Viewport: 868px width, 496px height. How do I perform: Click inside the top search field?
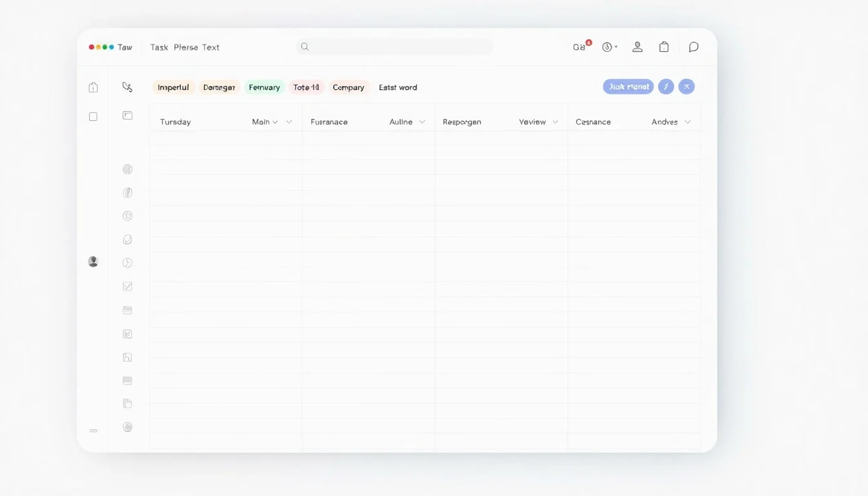[395, 46]
